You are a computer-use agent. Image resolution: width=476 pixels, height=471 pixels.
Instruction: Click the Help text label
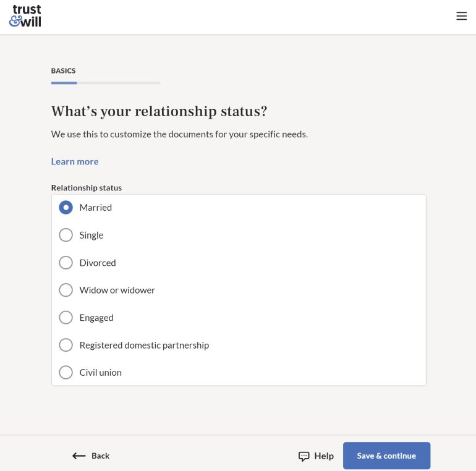pyautogui.click(x=324, y=456)
